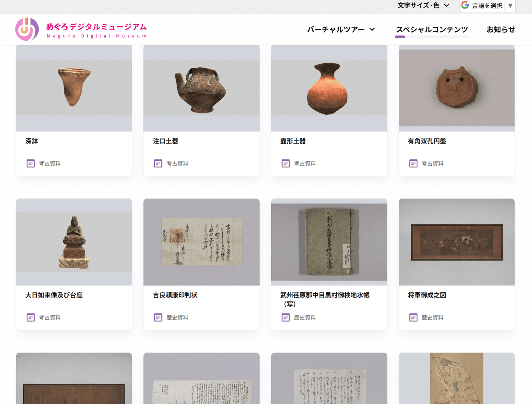Click category icon on 吉良頼康印判状 card
532x404 pixels.
pyautogui.click(x=158, y=317)
